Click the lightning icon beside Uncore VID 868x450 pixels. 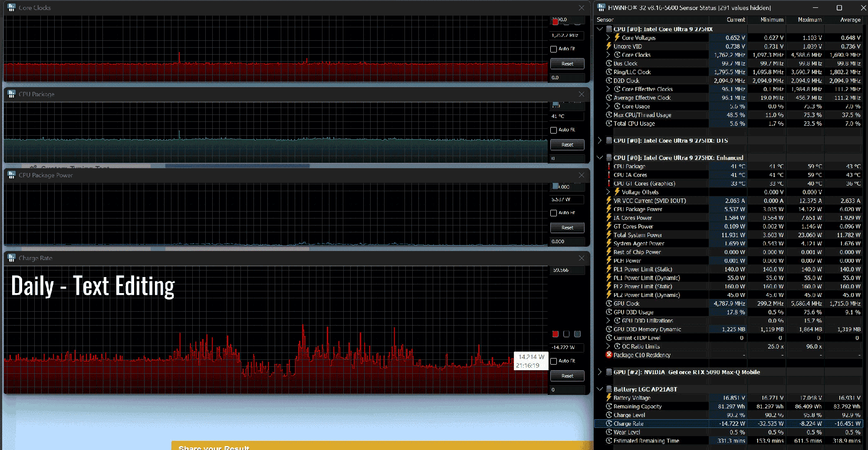[x=609, y=46]
